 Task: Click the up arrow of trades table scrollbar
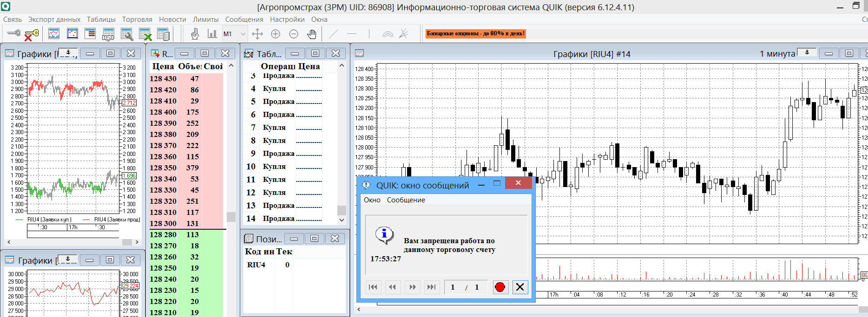(342, 65)
